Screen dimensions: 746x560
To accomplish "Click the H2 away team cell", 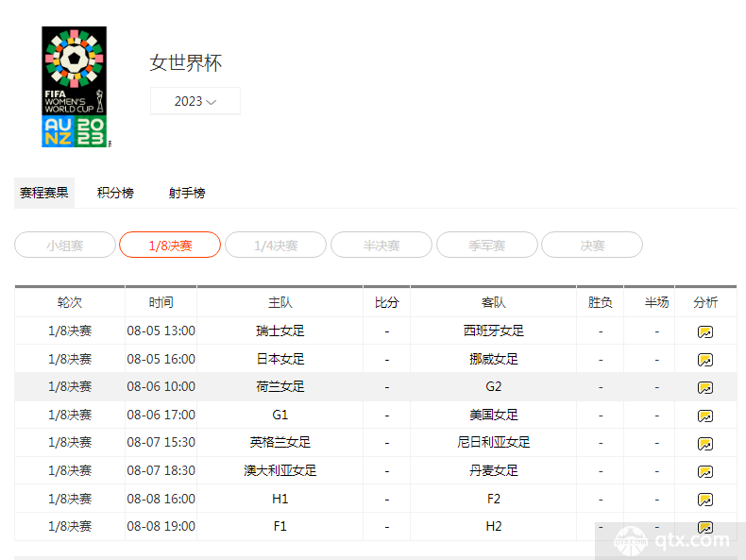I will pos(493,526).
